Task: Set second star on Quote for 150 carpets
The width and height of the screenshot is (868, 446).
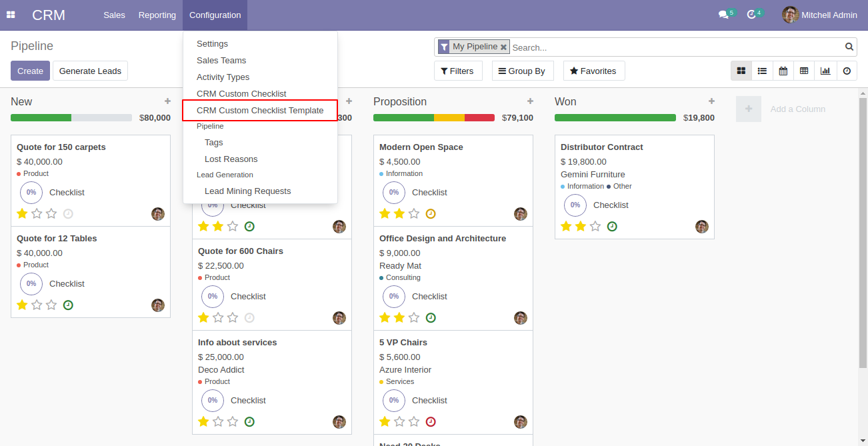Action: pyautogui.click(x=37, y=213)
